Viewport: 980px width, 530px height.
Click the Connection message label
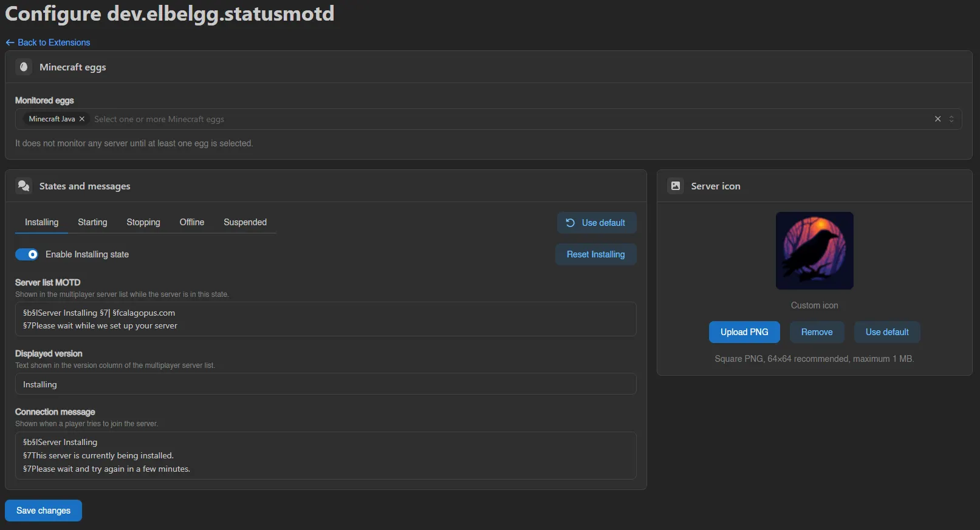pos(55,412)
